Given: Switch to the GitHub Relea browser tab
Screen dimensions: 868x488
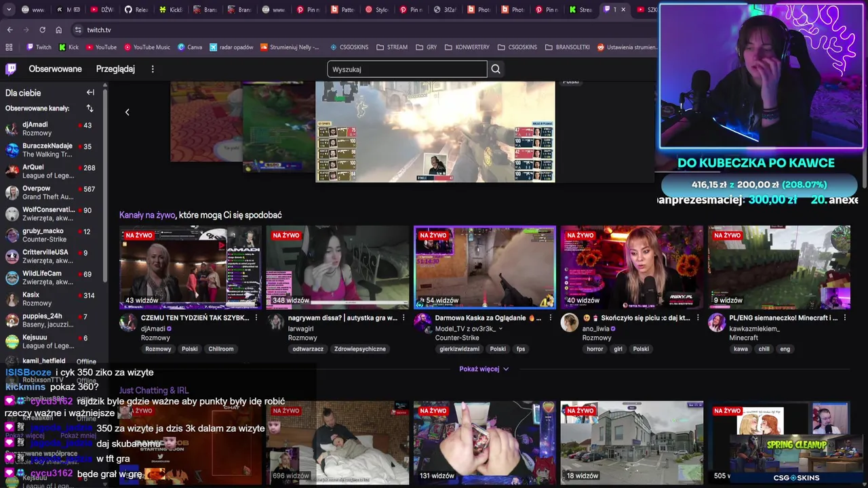Looking at the screenshot, I should [136, 9].
